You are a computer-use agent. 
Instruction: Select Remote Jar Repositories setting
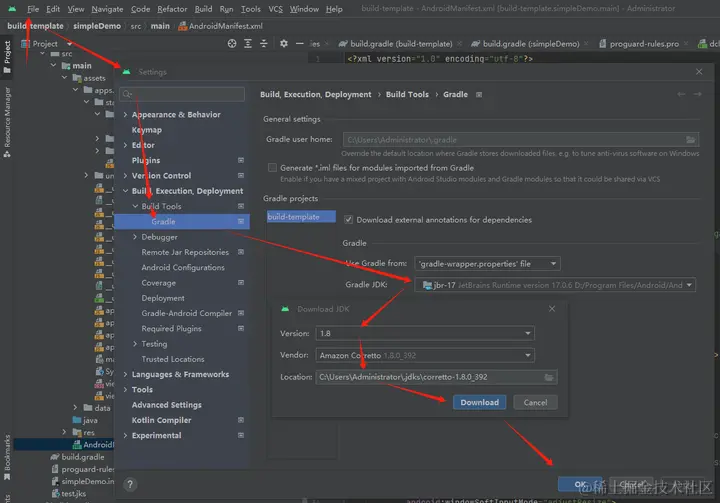pyautogui.click(x=185, y=252)
